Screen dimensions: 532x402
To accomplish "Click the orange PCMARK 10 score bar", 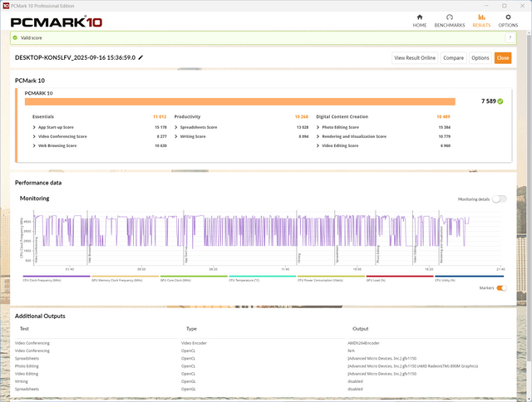I will [240, 101].
